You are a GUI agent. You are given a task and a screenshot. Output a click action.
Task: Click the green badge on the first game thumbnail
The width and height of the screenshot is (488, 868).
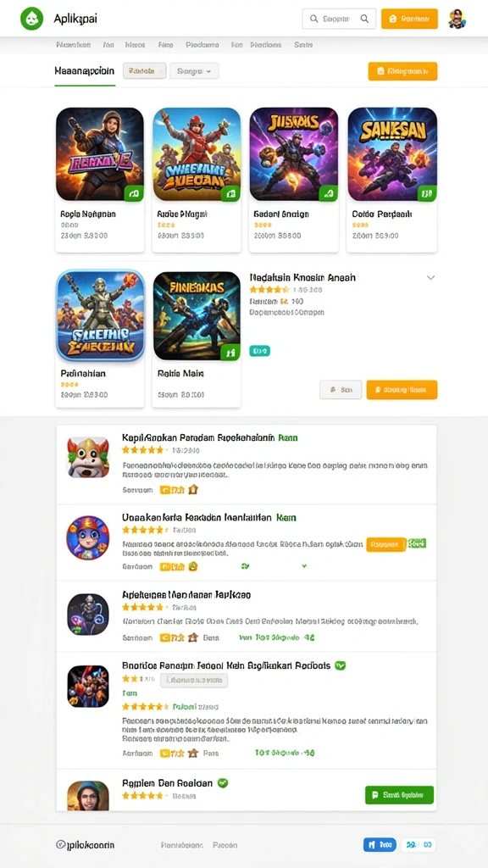pos(133,193)
